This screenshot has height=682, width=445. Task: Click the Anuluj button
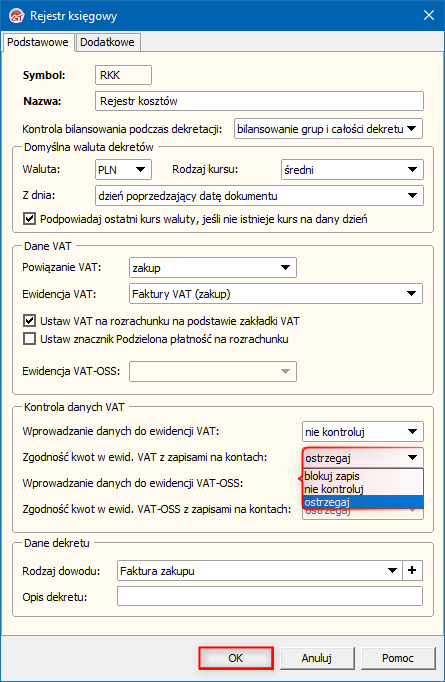click(x=317, y=658)
